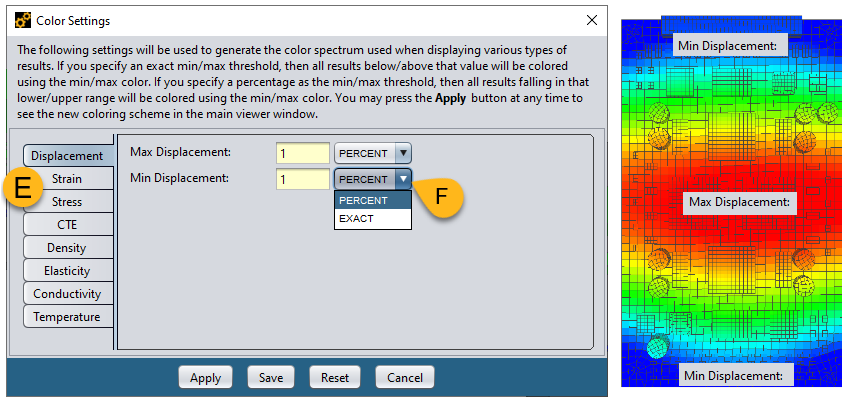849x407 pixels.
Task: Collapse the Min Displacement units dropdown
Action: [x=402, y=180]
